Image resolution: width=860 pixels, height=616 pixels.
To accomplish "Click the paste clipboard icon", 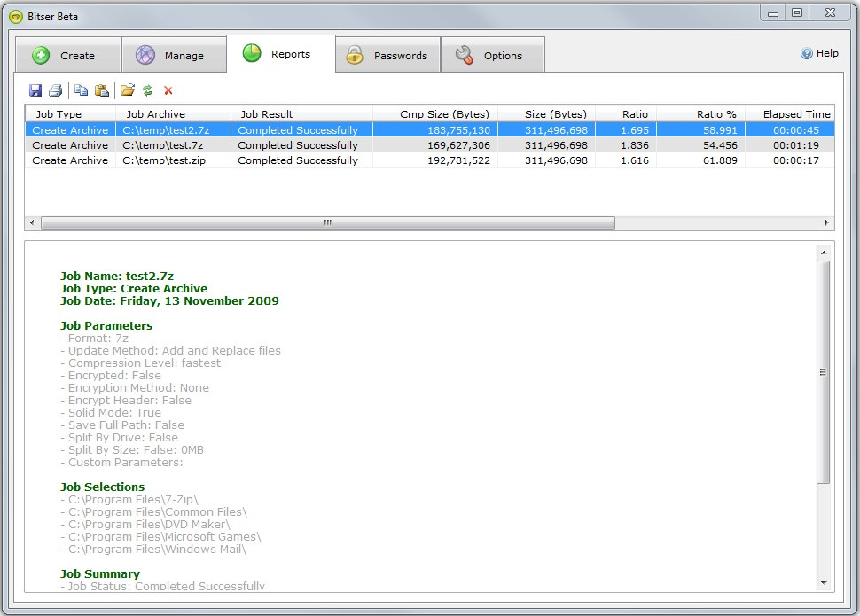I will pyautogui.click(x=101, y=90).
